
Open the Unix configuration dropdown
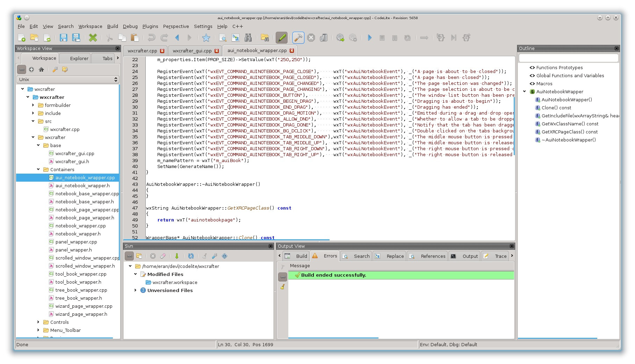point(68,80)
